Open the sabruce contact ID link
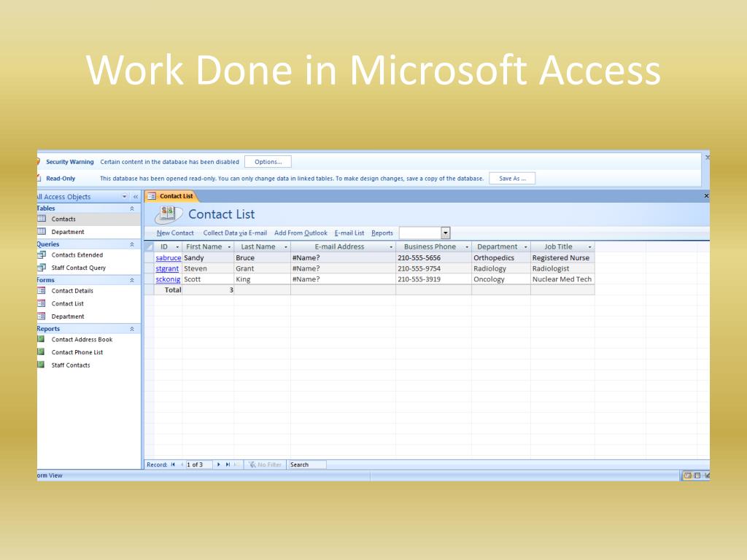This screenshot has height=560, width=747. [x=169, y=257]
